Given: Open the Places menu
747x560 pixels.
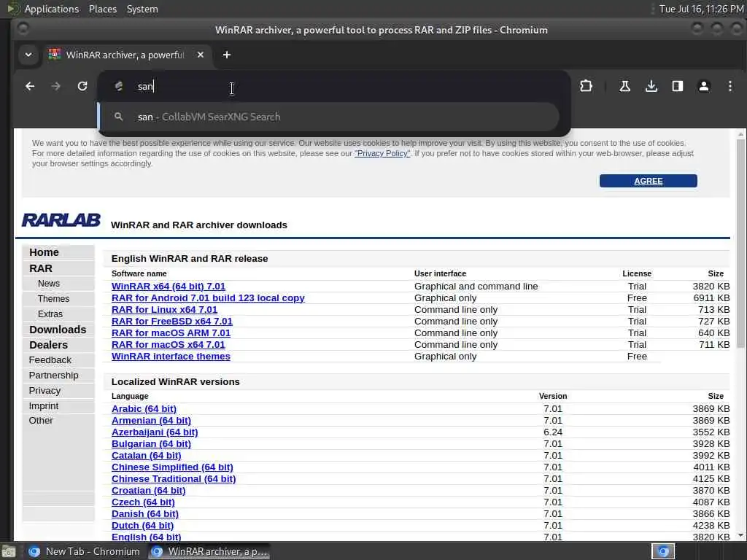Looking at the screenshot, I should pyautogui.click(x=102, y=9).
